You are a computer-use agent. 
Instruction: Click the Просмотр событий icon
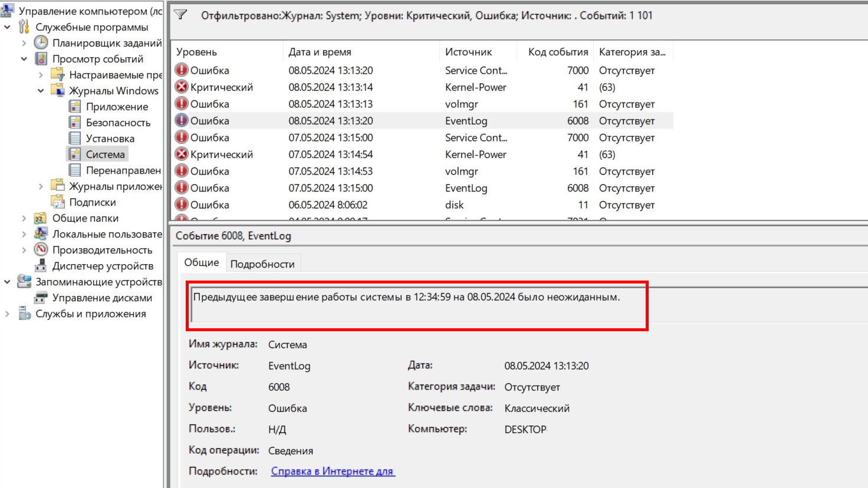[41, 58]
